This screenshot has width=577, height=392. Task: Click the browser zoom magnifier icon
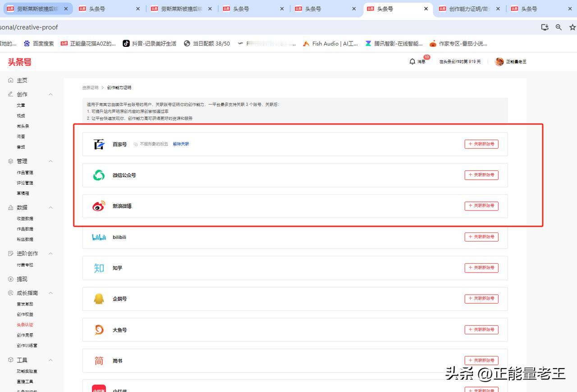(x=559, y=27)
